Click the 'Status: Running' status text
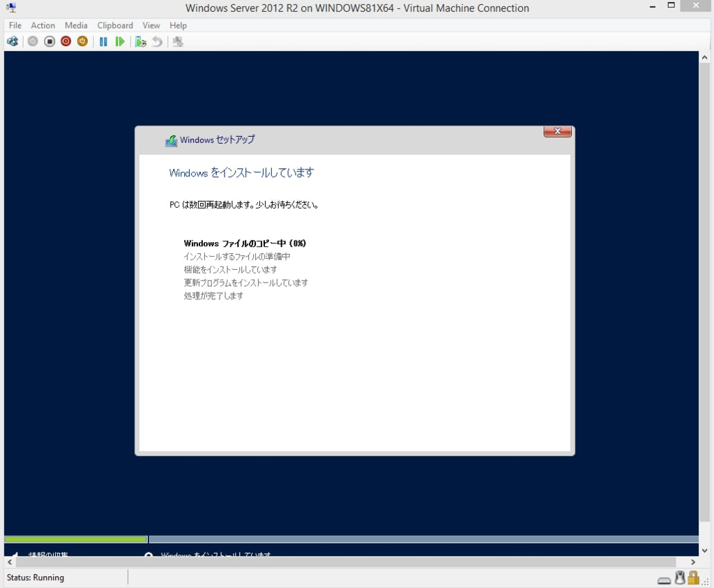Viewport: 714px width, 588px height. 36,578
